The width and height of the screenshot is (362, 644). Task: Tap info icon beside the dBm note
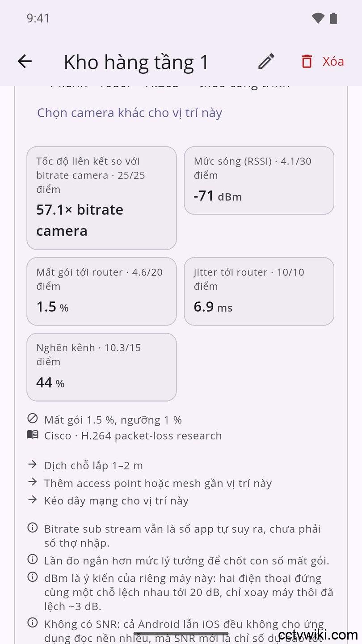33,577
